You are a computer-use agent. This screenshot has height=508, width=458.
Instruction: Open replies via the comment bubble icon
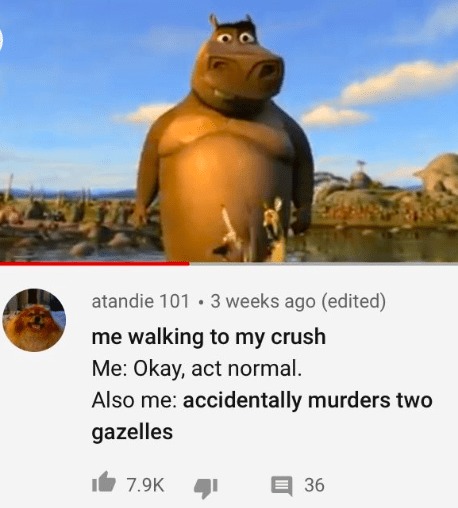coord(282,486)
